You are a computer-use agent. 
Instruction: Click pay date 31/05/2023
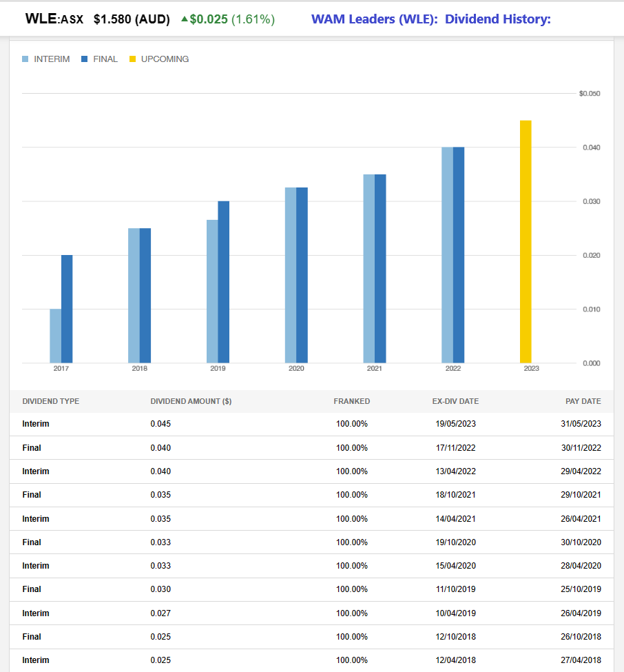pos(581,424)
